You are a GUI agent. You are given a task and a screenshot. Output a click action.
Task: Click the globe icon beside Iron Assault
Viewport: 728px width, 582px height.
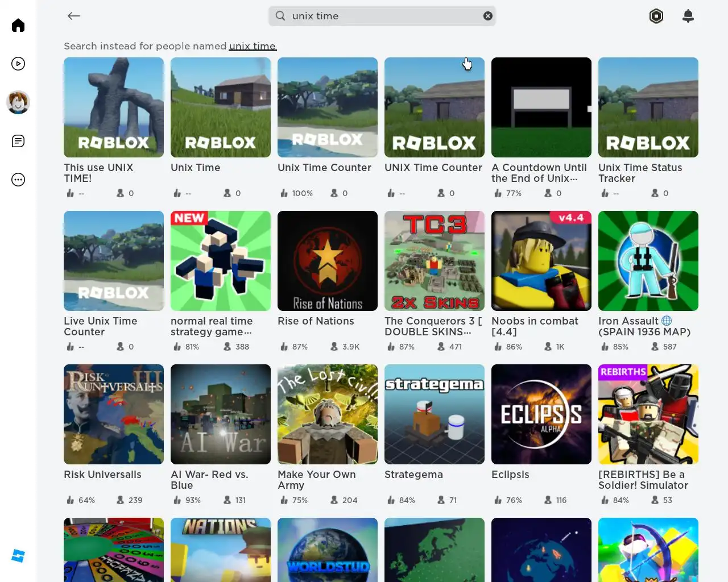pyautogui.click(x=667, y=321)
